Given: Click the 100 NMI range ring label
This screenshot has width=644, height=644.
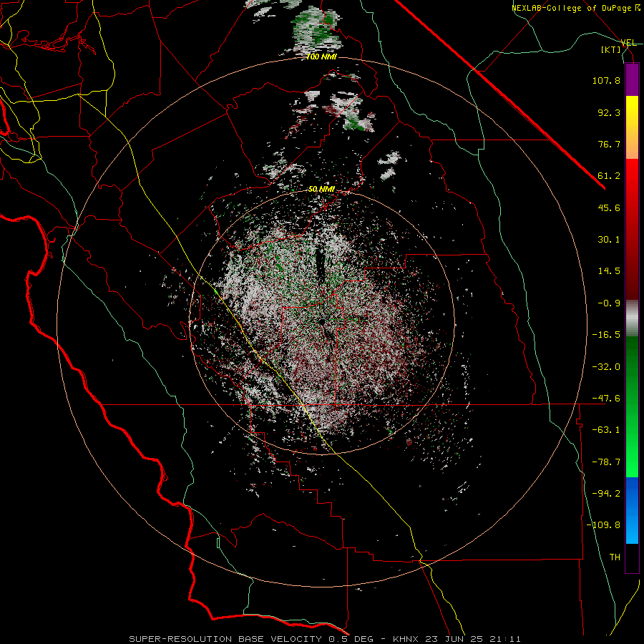Looking at the screenshot, I should 321,57.
